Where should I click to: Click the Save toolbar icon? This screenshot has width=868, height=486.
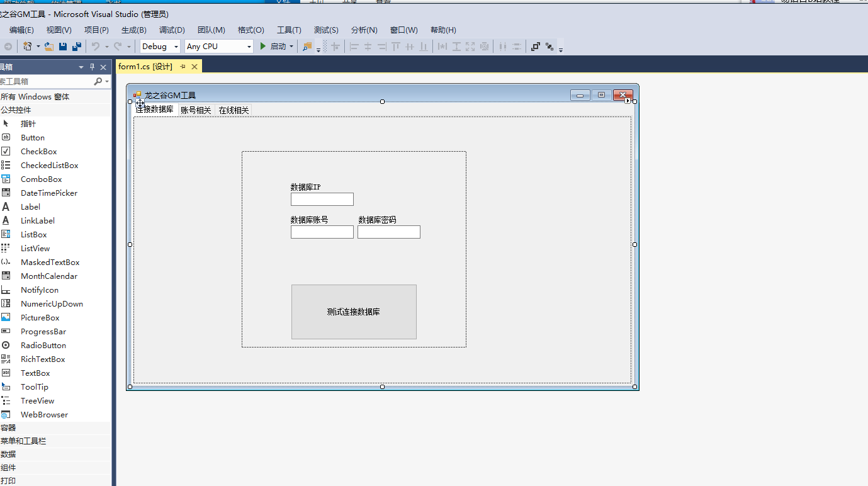[63, 46]
